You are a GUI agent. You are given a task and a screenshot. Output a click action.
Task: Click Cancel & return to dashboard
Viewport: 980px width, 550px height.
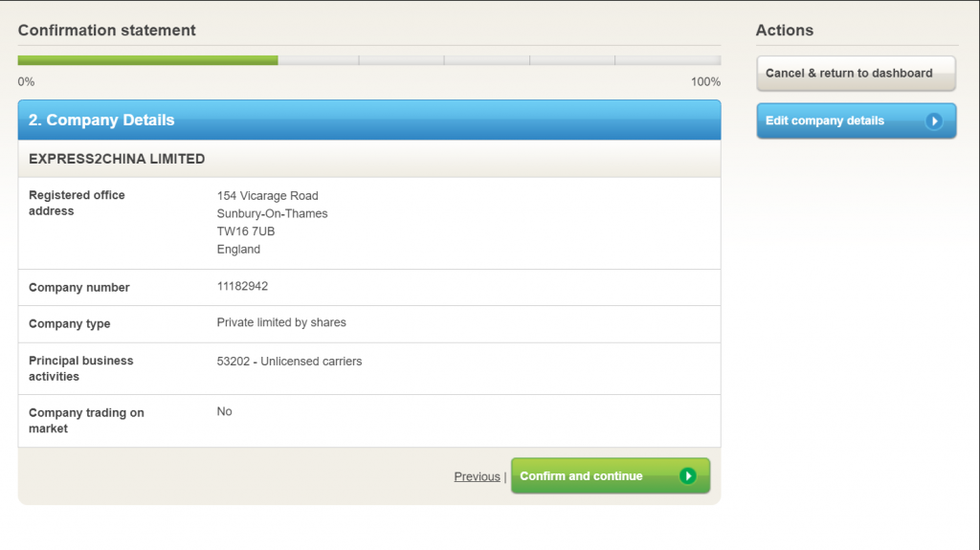pyautogui.click(x=856, y=74)
